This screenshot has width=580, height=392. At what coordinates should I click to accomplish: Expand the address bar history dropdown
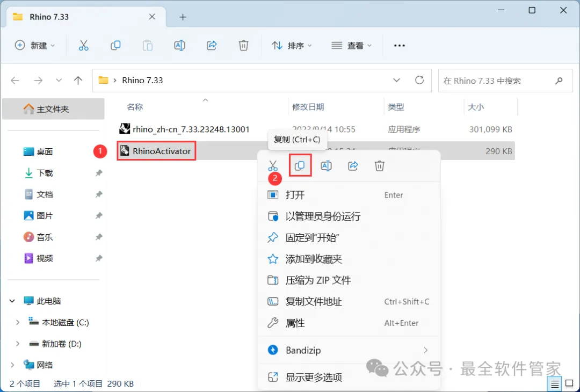[x=396, y=80]
